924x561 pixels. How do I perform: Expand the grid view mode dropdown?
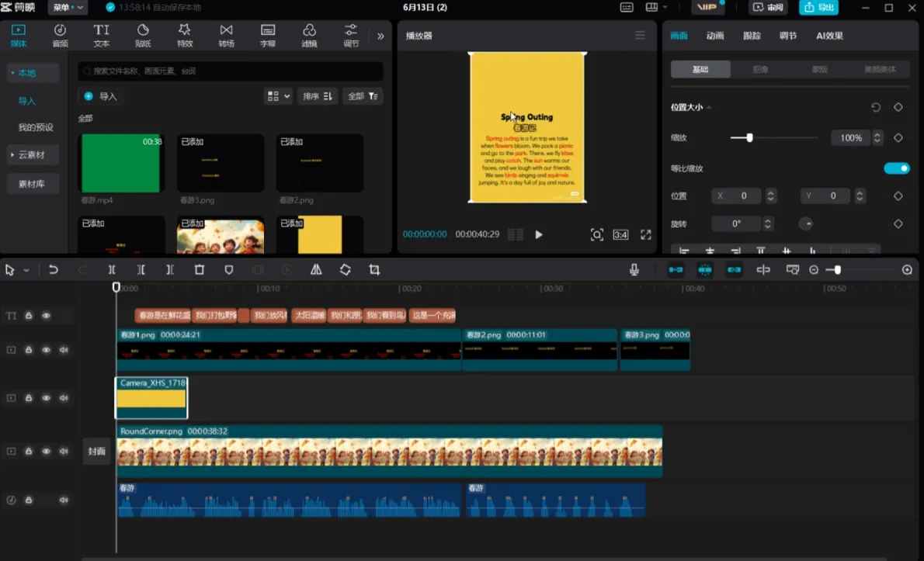(x=278, y=96)
